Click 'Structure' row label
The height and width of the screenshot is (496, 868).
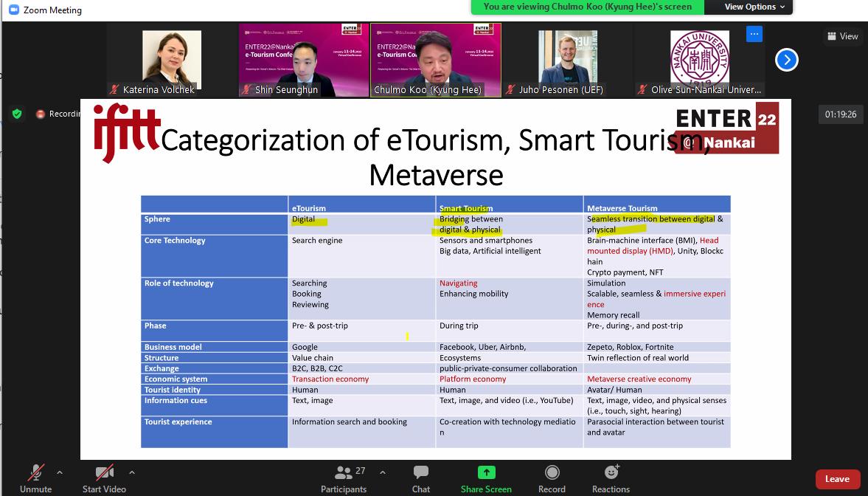pos(161,358)
